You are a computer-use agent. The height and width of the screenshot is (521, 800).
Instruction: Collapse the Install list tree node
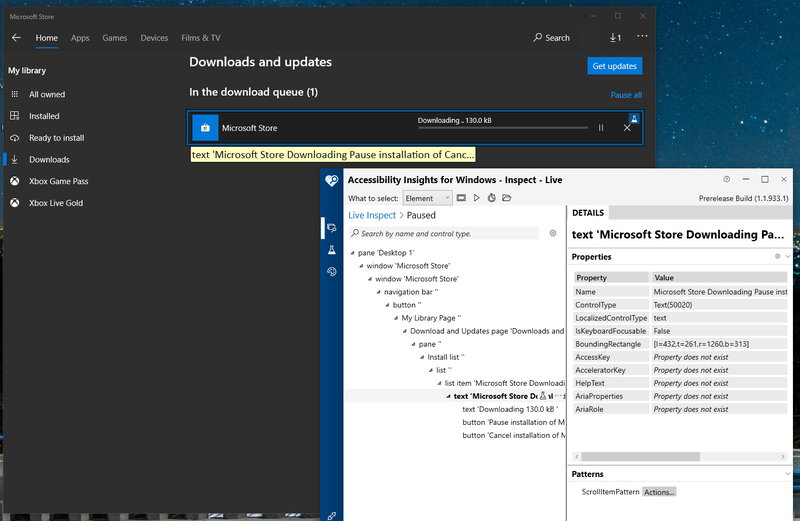pyautogui.click(x=422, y=357)
